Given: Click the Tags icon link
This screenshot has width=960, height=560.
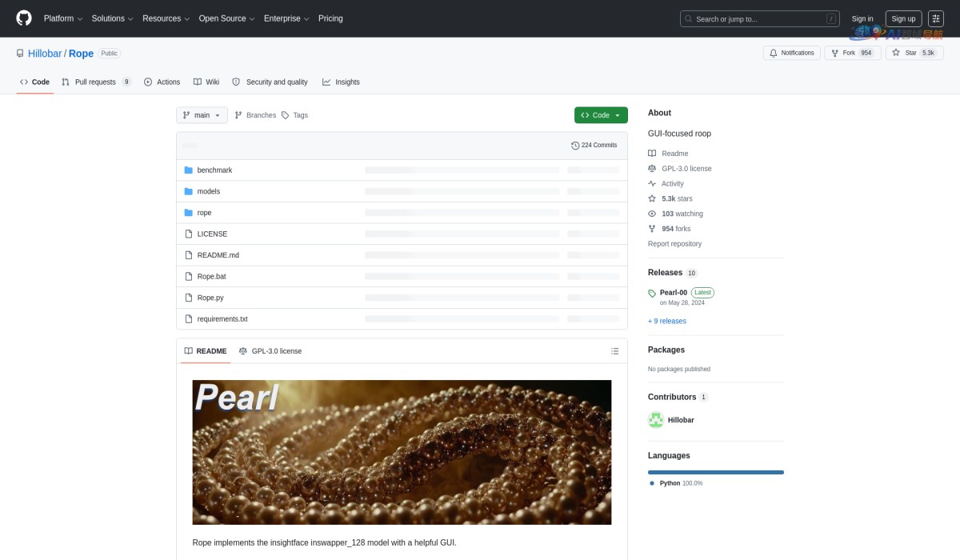Looking at the screenshot, I should click(286, 115).
